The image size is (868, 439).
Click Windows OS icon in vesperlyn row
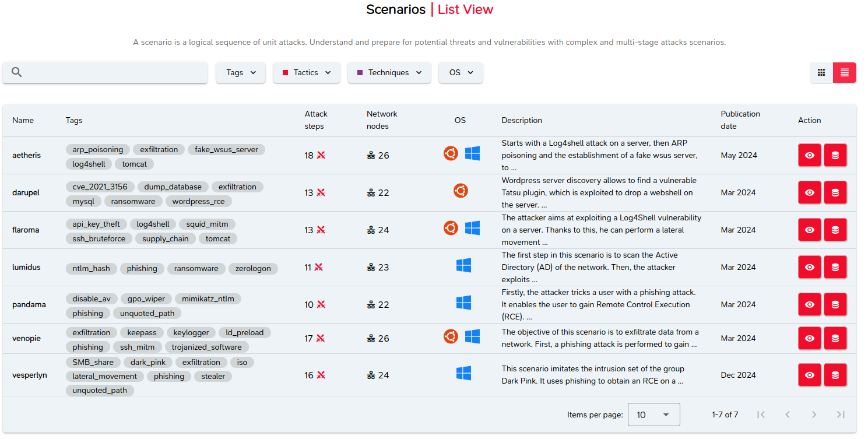tap(463, 373)
